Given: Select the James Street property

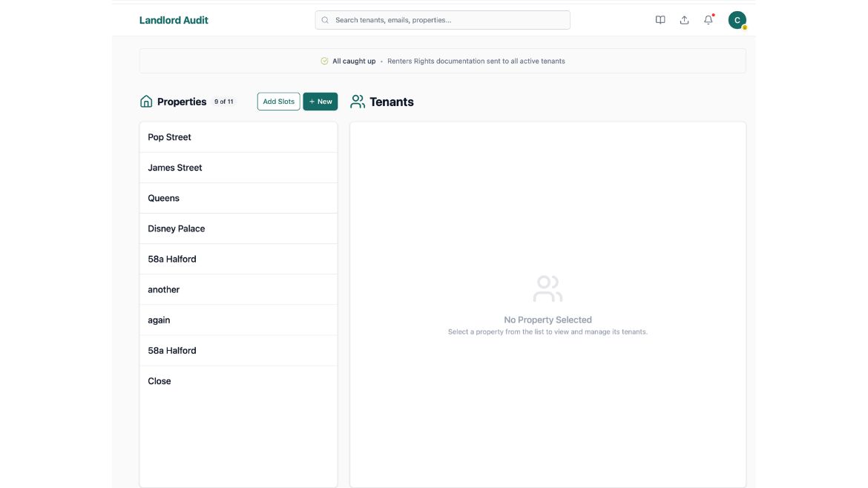Looking at the screenshot, I should (238, 168).
